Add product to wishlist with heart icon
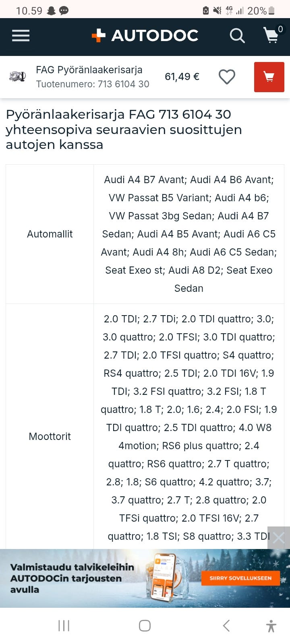The height and width of the screenshot is (644, 290). [x=227, y=77]
